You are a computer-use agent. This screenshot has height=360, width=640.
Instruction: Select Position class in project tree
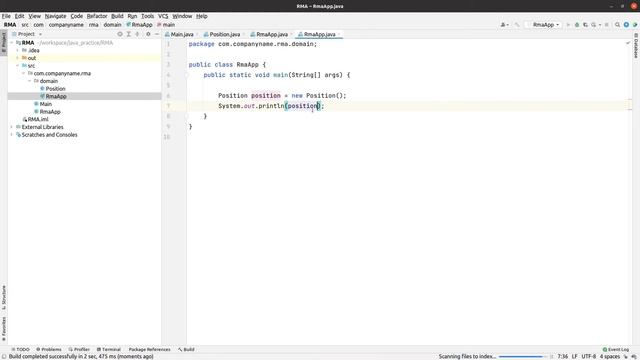pyautogui.click(x=55, y=89)
